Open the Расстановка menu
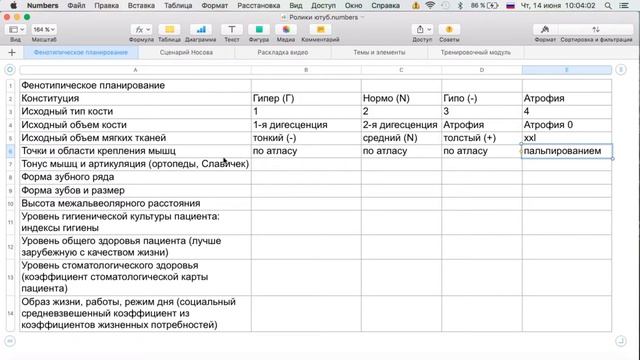Image resolution: width=640 pixels, height=360 pixels. [259, 6]
